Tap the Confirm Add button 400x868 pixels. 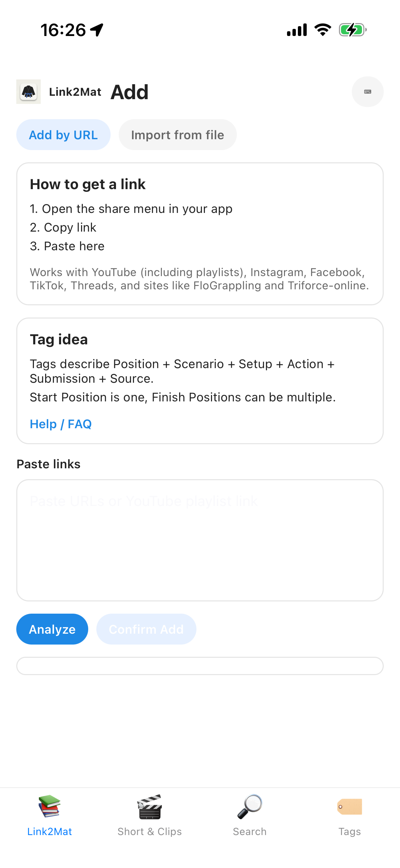click(146, 629)
